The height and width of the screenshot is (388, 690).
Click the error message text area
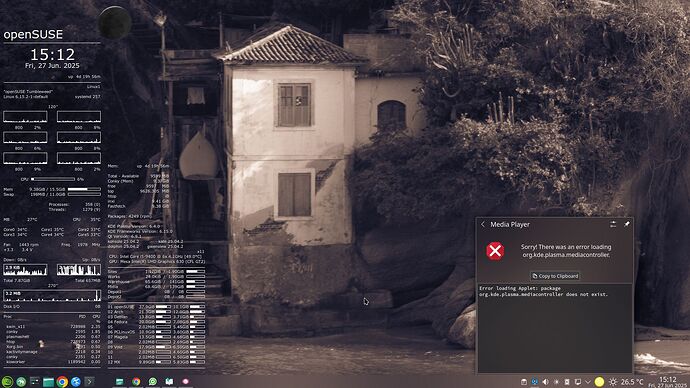click(555, 328)
